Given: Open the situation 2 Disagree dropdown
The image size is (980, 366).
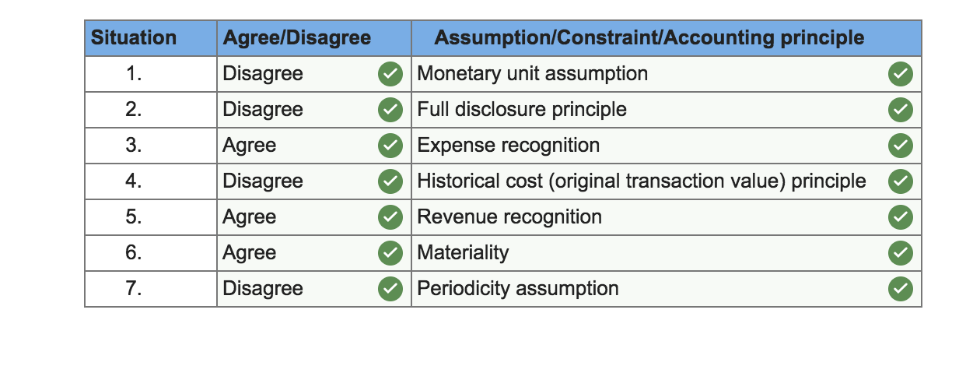Looking at the screenshot, I should 296,110.
